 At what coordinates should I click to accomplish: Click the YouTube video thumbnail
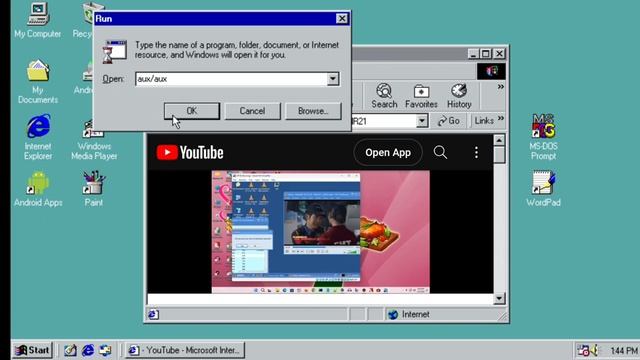pos(320,232)
